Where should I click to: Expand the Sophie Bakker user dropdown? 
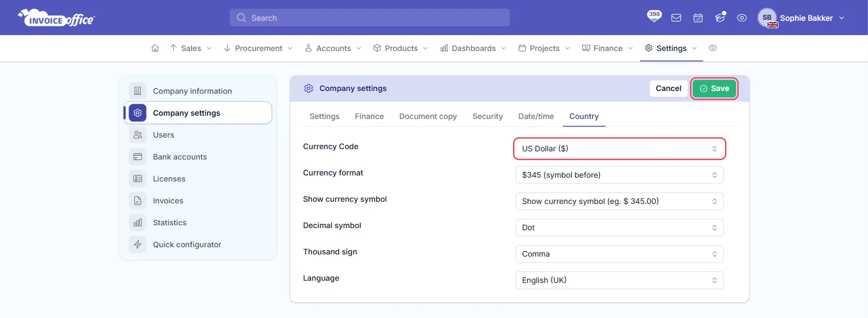842,18
